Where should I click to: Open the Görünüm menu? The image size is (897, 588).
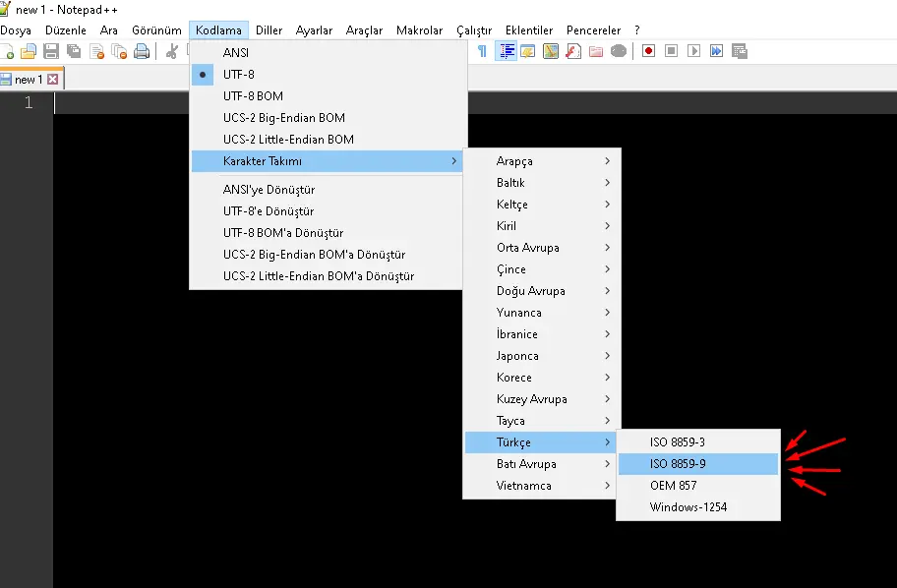[x=156, y=30]
